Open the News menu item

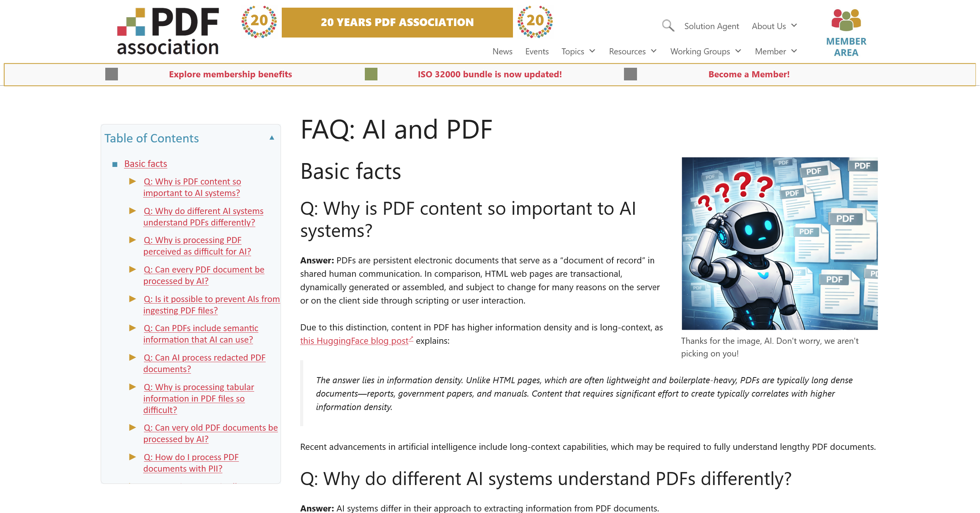(502, 51)
